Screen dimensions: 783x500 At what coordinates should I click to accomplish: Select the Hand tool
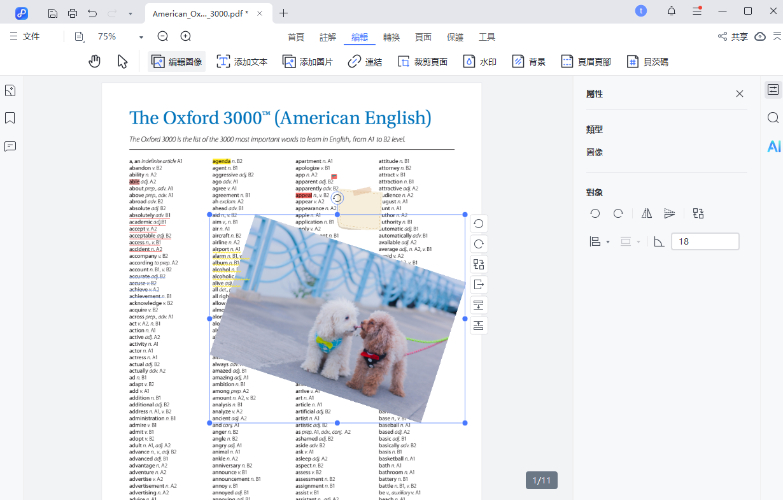[x=94, y=61]
